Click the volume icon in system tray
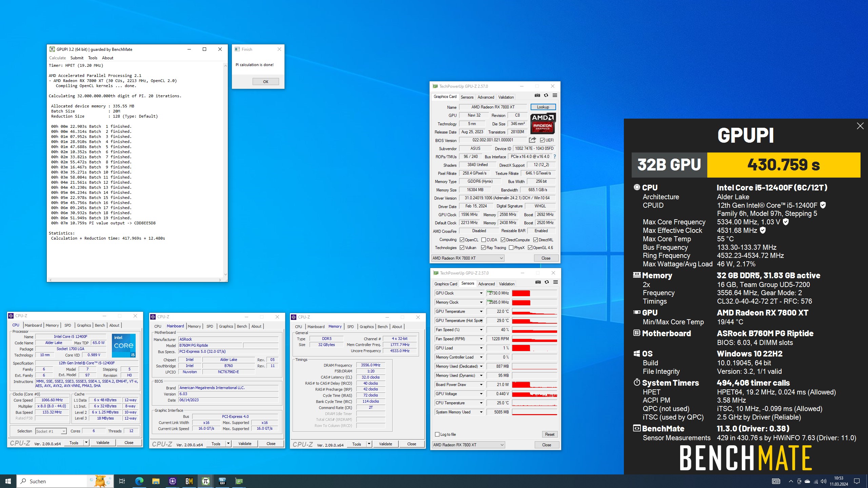The image size is (868, 488). pyautogui.click(x=824, y=481)
